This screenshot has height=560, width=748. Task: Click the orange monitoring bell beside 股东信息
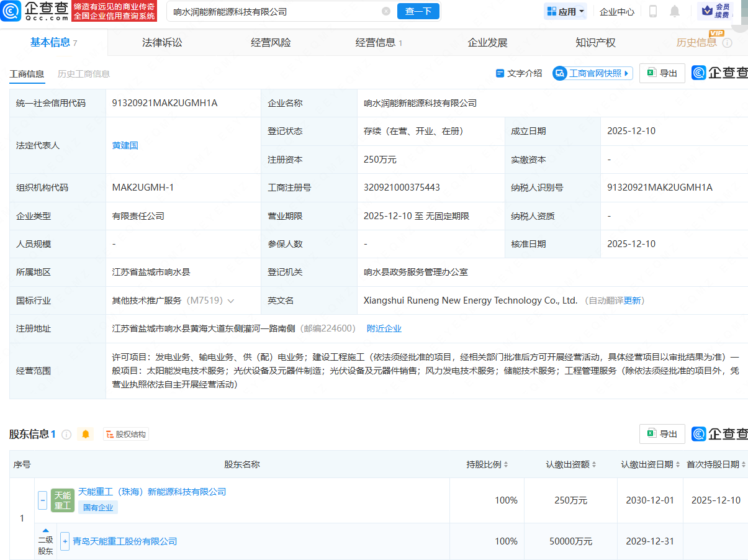(85, 434)
